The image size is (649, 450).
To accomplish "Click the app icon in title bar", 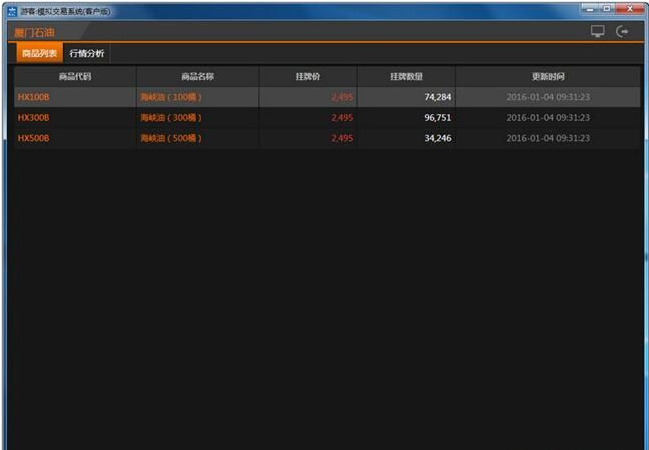I will tap(11, 11).
